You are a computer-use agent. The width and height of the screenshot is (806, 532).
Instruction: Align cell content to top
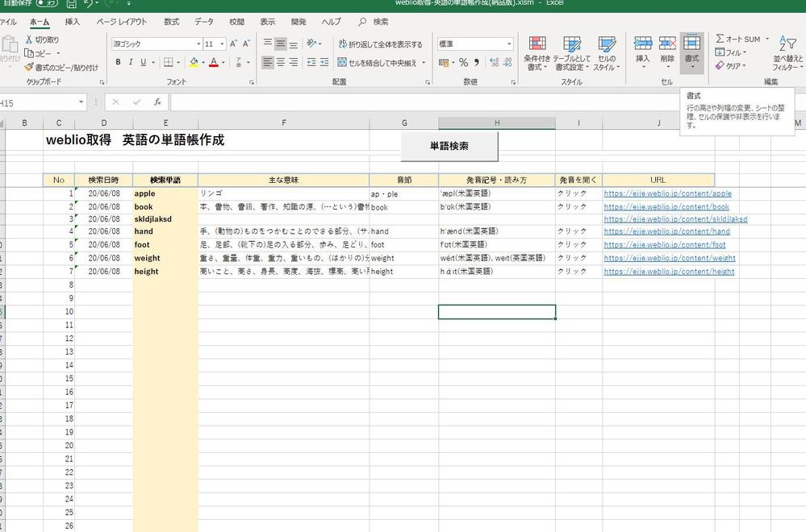coord(267,44)
